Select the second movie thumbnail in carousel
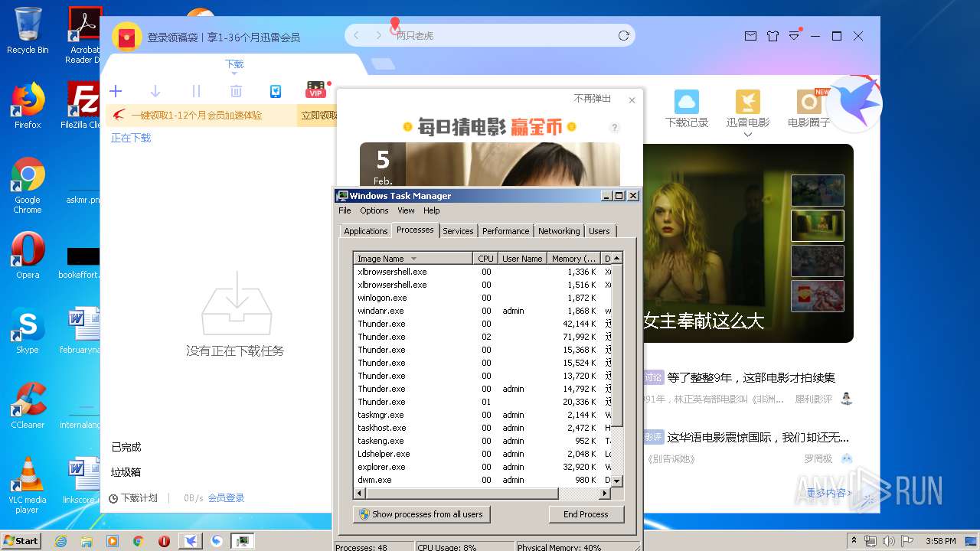The image size is (980, 551). click(817, 226)
